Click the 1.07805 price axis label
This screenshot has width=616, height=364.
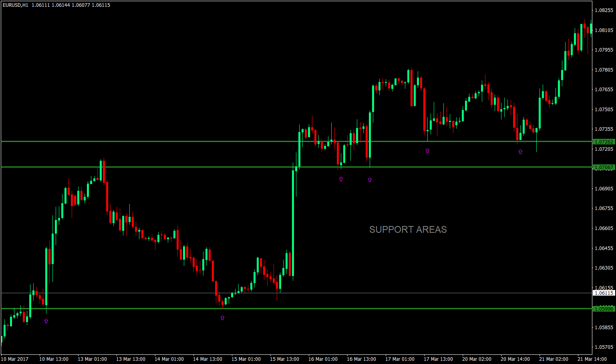(604, 70)
